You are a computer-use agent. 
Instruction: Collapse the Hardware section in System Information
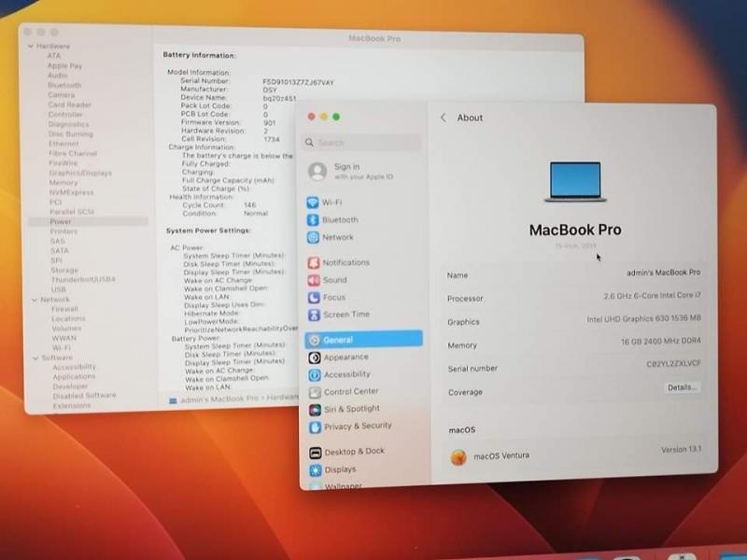31,46
